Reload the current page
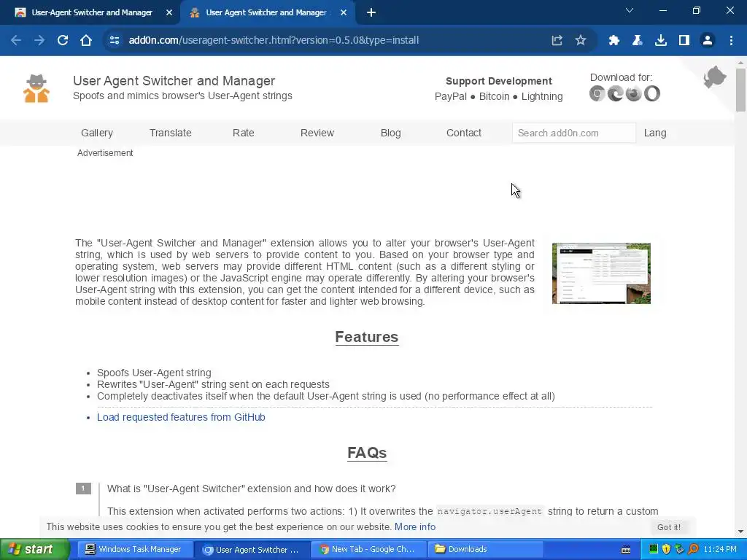Image resolution: width=747 pixels, height=560 pixels. click(63, 41)
